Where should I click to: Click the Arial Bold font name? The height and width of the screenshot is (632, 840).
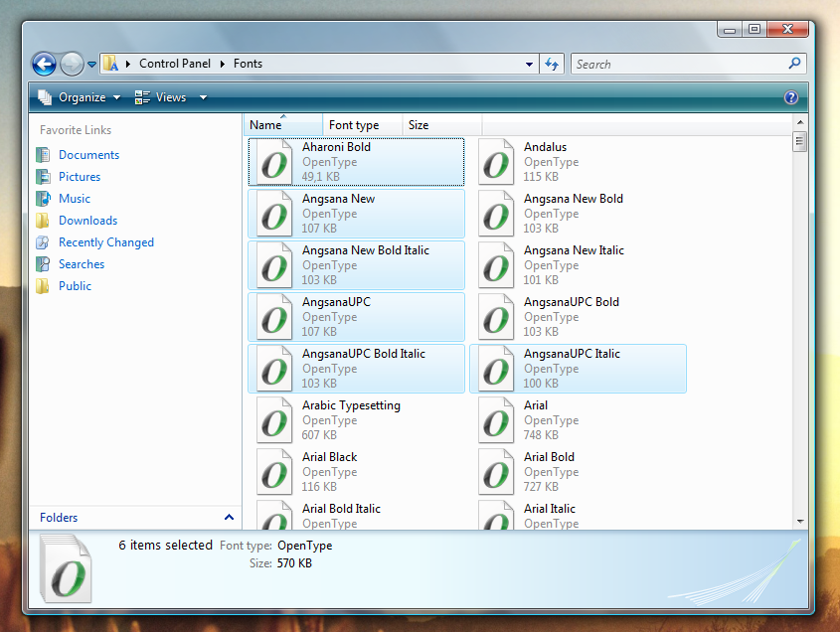[549, 457]
